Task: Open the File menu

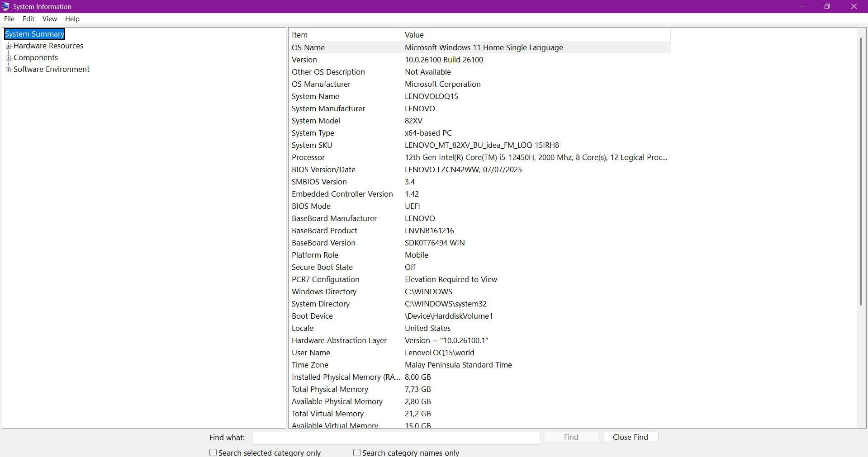Action: click(9, 19)
